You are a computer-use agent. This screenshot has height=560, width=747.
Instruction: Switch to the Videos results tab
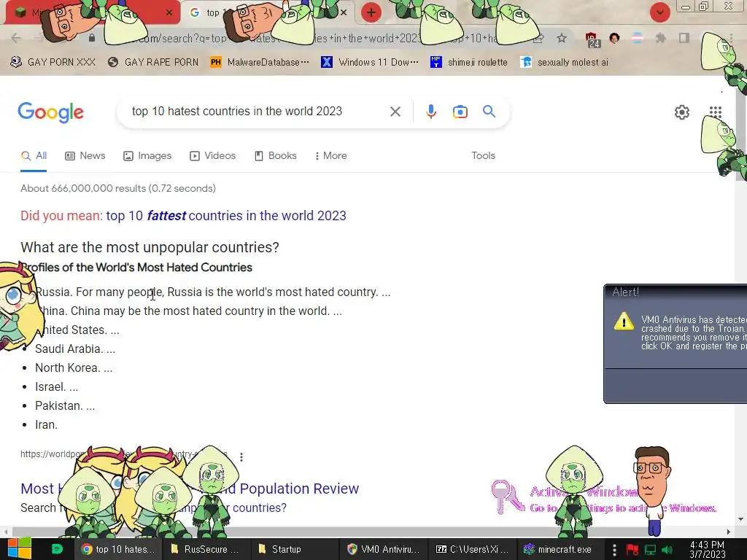[212, 156]
